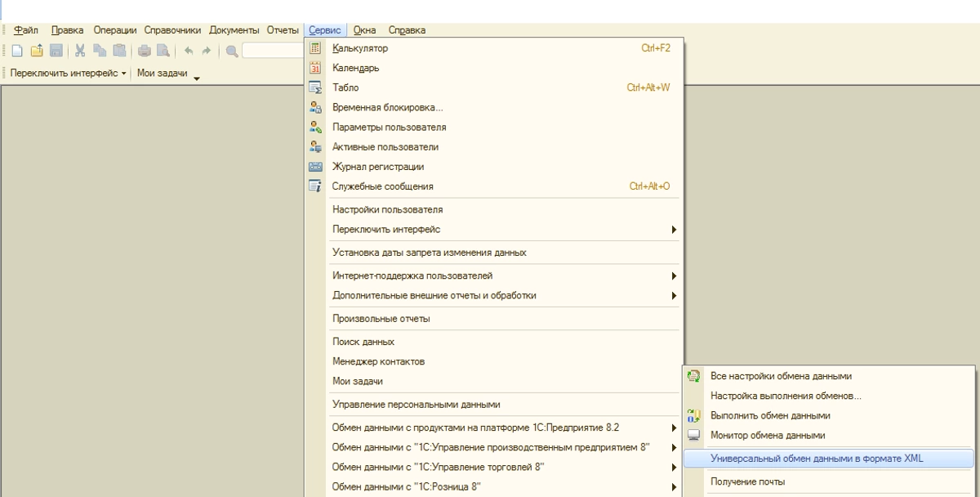Screen dimensions: 980x497
Task: Choose Установка даты запрета изменения данных
Action: point(429,253)
